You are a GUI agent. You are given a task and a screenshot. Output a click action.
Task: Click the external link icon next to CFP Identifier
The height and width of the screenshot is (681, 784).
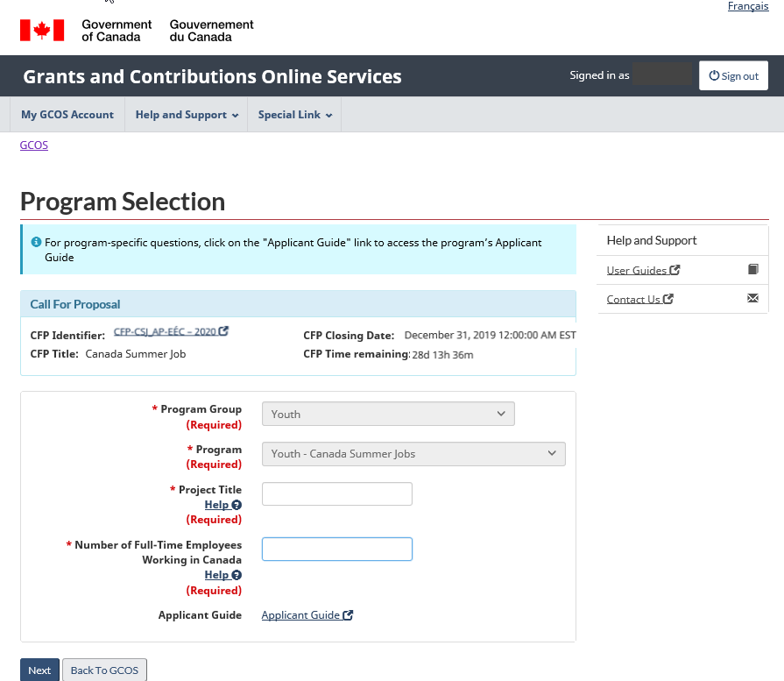224,331
